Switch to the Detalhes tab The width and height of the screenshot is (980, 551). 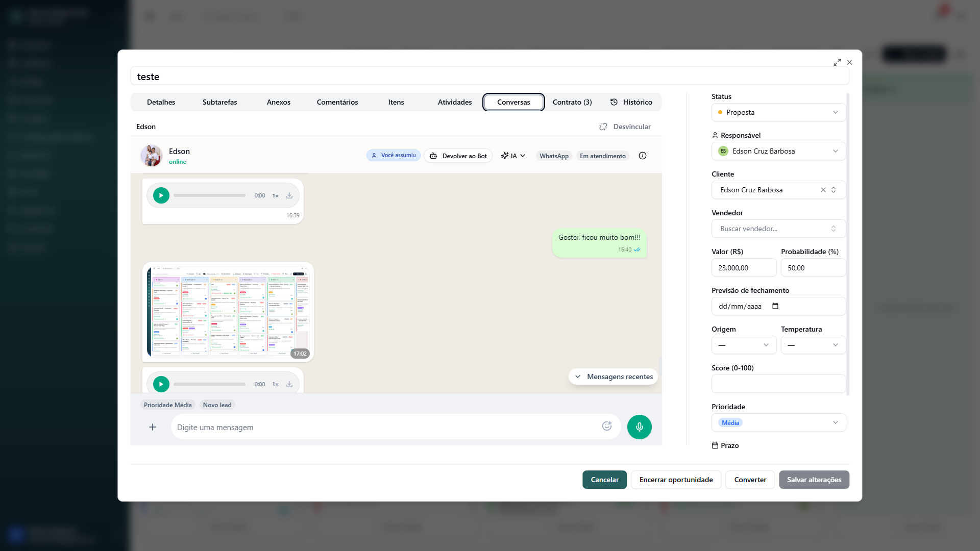tap(161, 102)
